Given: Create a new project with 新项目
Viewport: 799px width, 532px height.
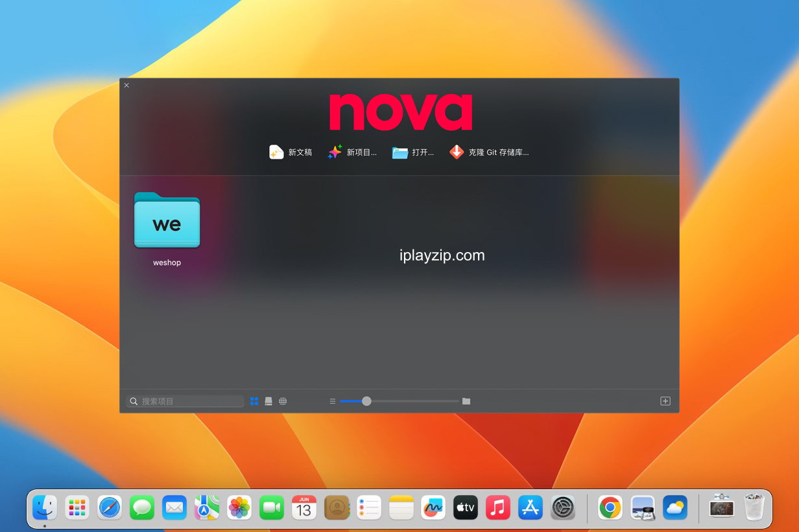Looking at the screenshot, I should click(x=335, y=152).
